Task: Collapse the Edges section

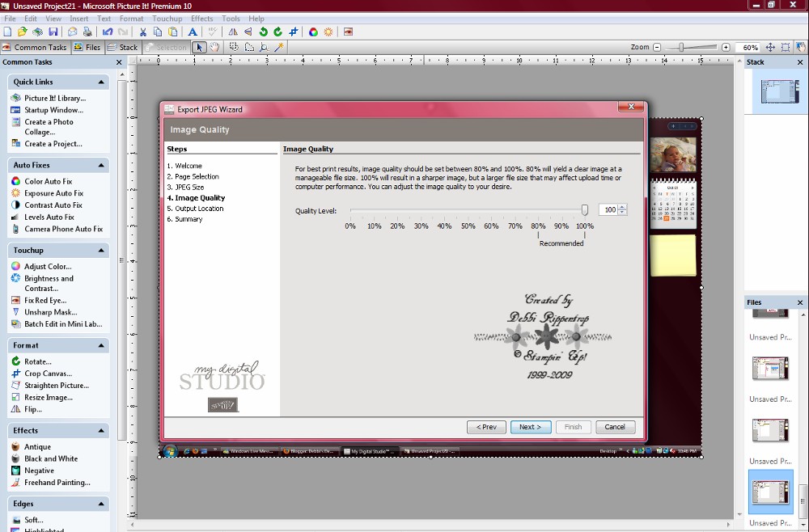Action: pyautogui.click(x=101, y=505)
